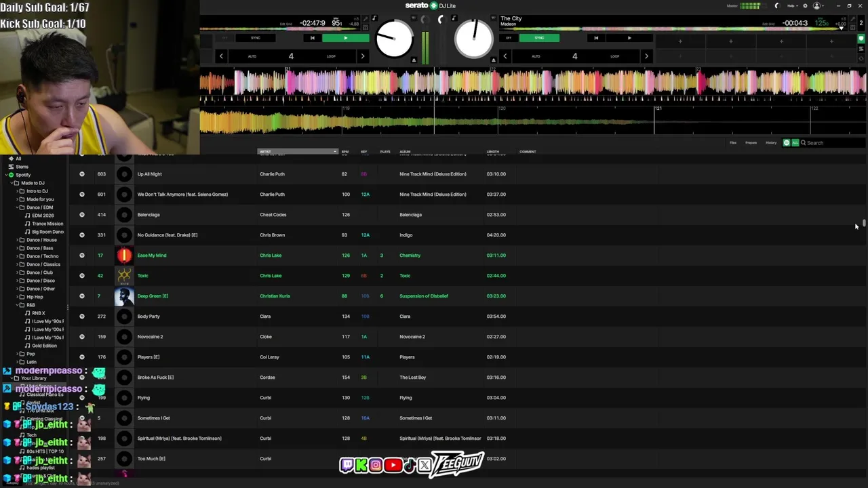Open the Help menu
This screenshot has width=868, height=488.
coord(791,5)
